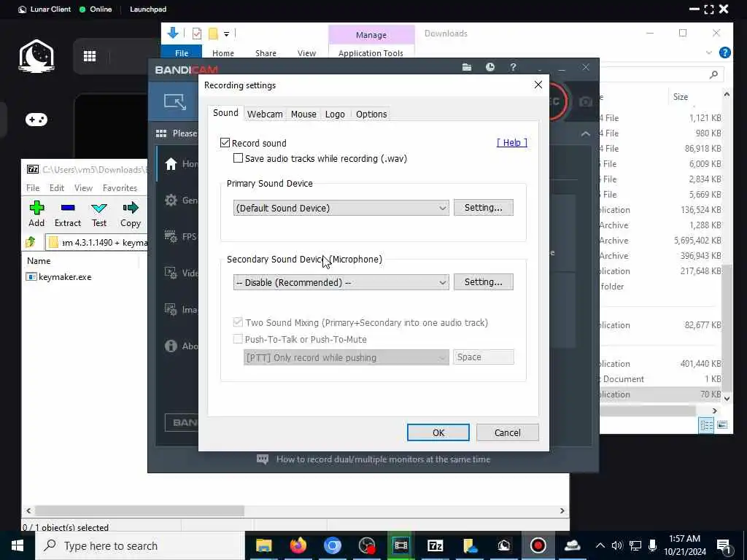Select Bandicam screen recording mode icon

(x=175, y=102)
